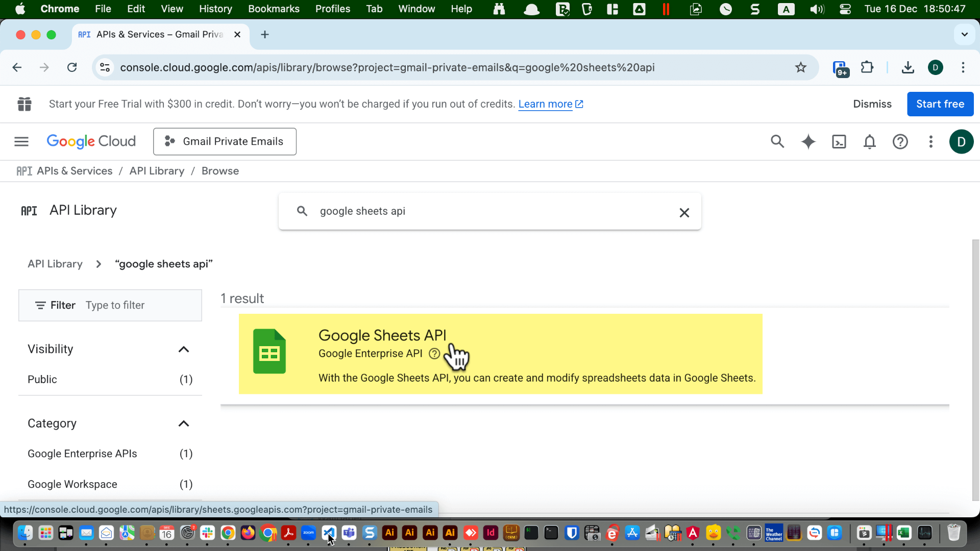
Task: Open the help question-mark icon
Action: pyautogui.click(x=900, y=142)
